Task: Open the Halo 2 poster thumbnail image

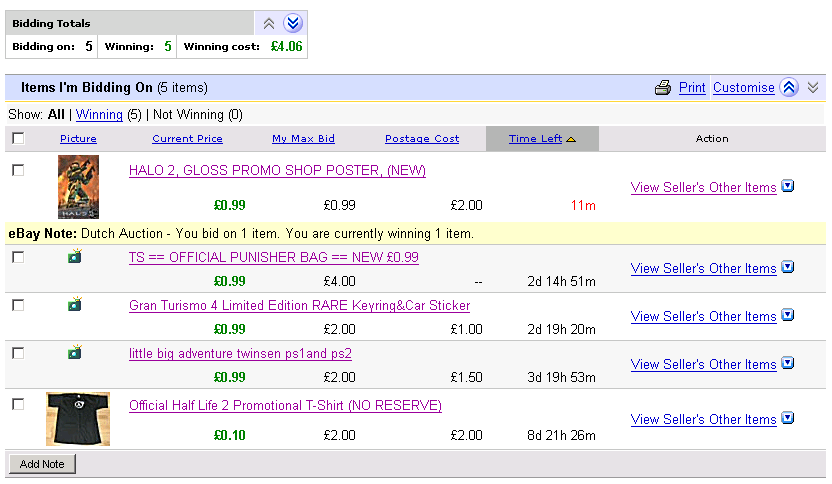Action: pyautogui.click(x=78, y=188)
